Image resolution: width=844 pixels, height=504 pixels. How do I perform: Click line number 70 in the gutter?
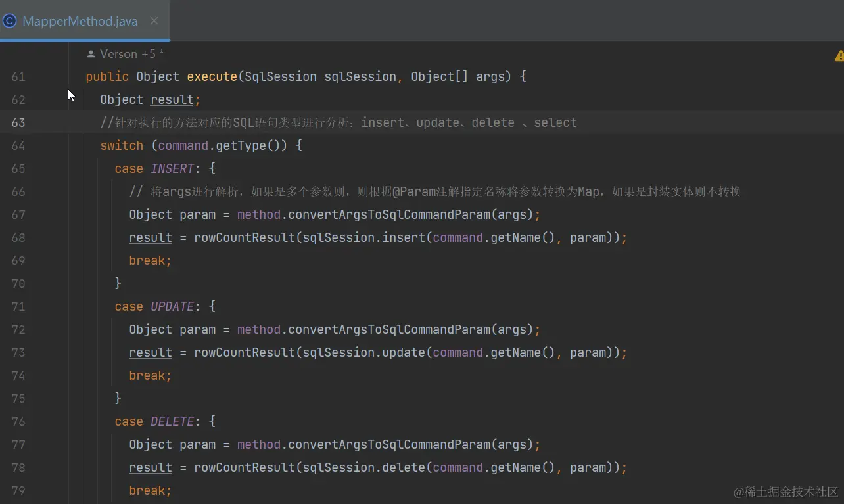pyautogui.click(x=18, y=284)
